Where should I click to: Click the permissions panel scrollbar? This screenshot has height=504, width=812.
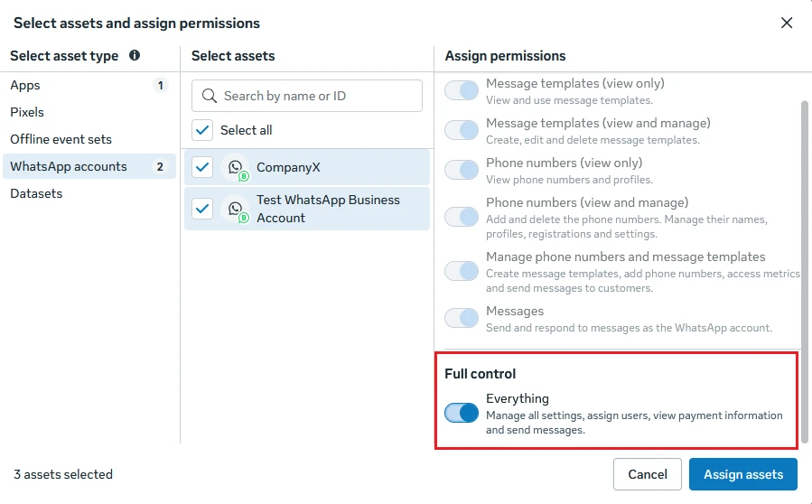(x=804, y=272)
